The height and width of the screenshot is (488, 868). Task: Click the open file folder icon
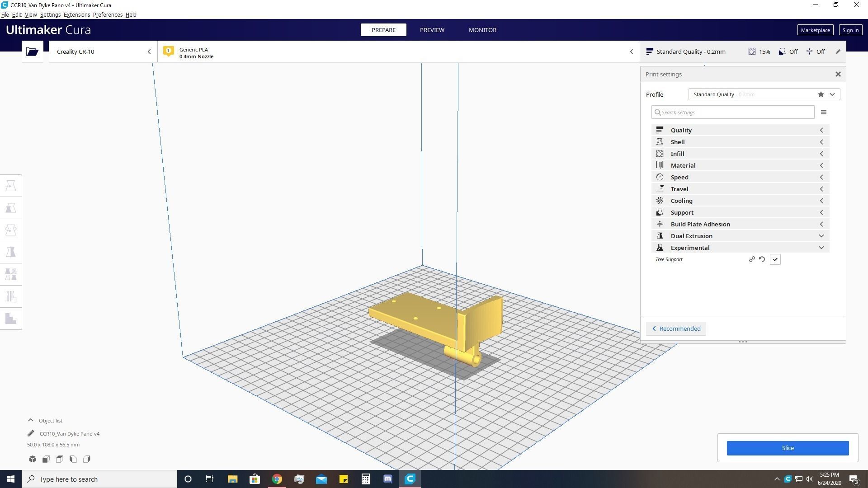32,52
